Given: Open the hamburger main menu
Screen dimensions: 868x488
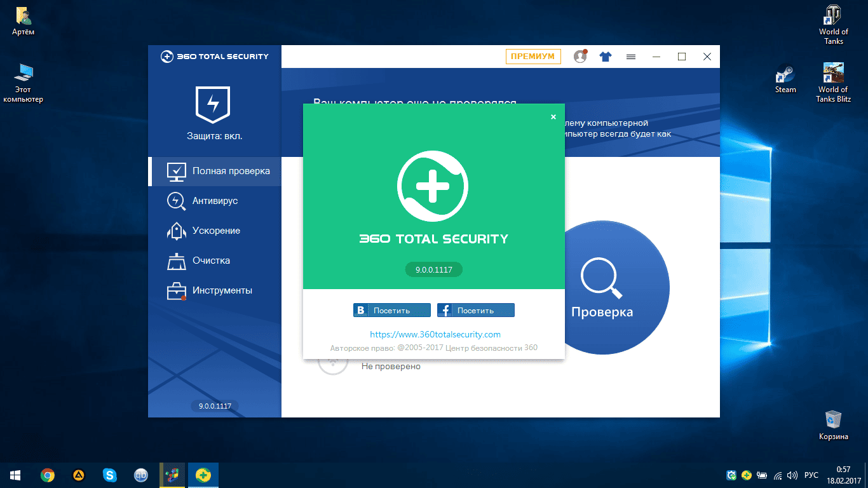Looking at the screenshot, I should point(631,57).
